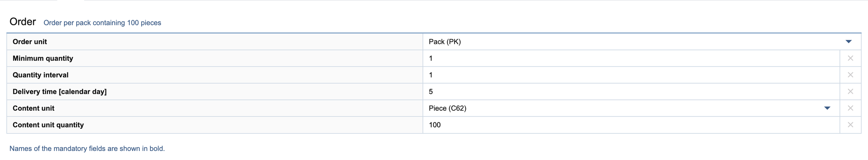Screen dimensions: 868x160
Task: Click 'Order per pack containing 100 pieces' text
Action: 102,23
